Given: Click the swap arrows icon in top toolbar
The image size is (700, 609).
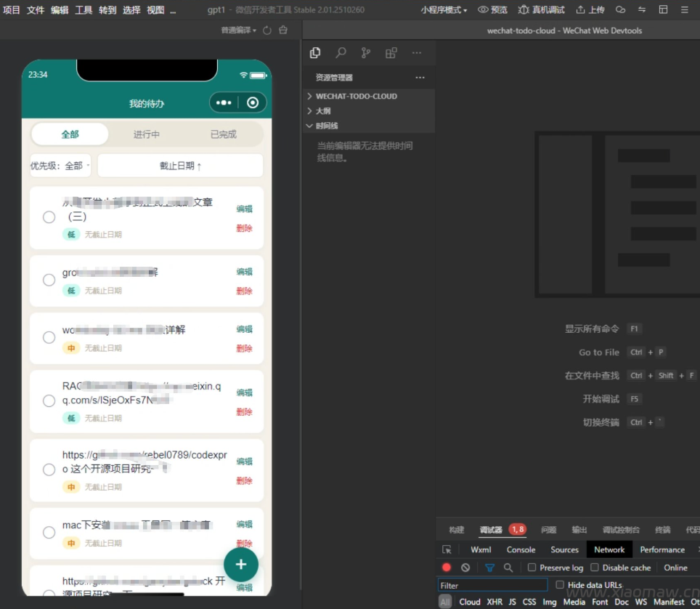Looking at the screenshot, I should point(642,9).
